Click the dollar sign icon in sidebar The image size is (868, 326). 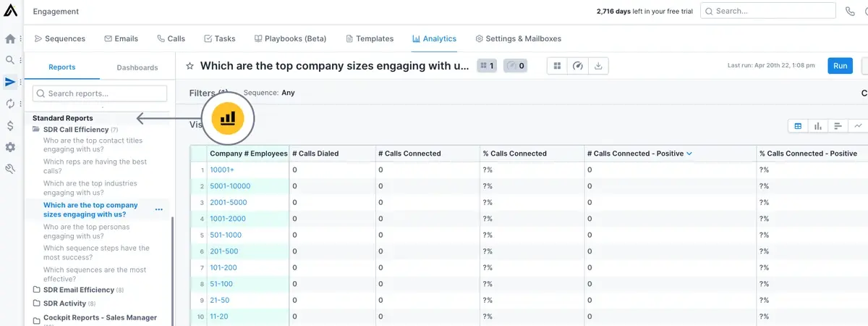tap(10, 125)
